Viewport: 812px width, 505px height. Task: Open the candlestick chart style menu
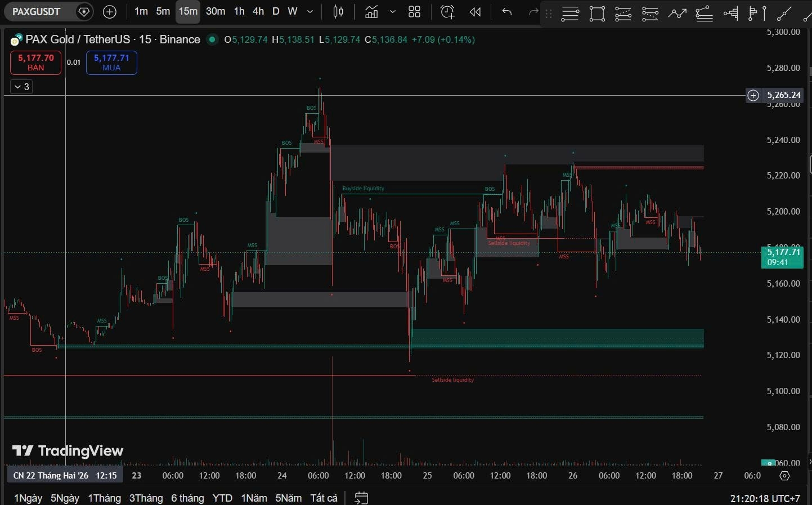[x=338, y=11]
